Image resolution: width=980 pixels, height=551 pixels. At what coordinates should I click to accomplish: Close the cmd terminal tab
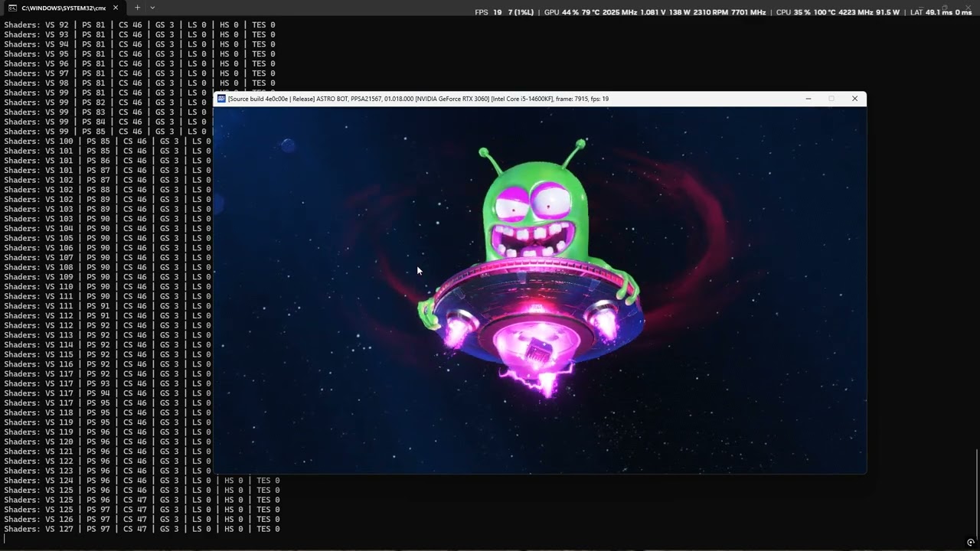116,8
